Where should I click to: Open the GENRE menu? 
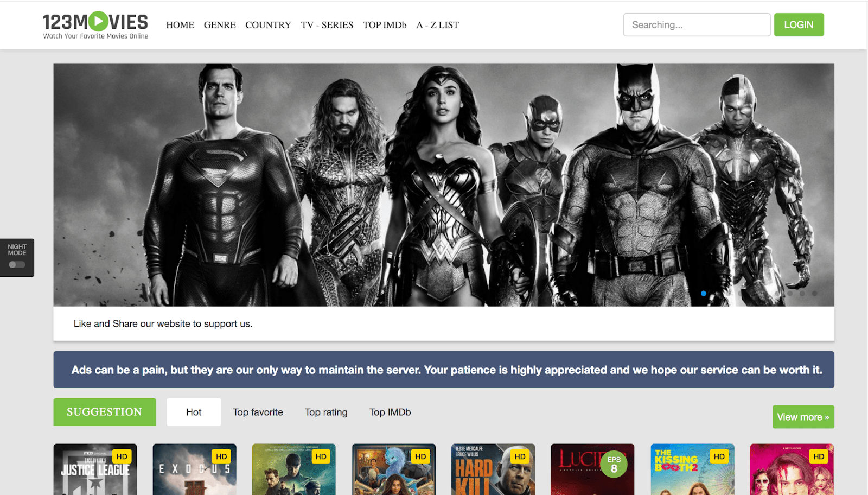tap(220, 25)
